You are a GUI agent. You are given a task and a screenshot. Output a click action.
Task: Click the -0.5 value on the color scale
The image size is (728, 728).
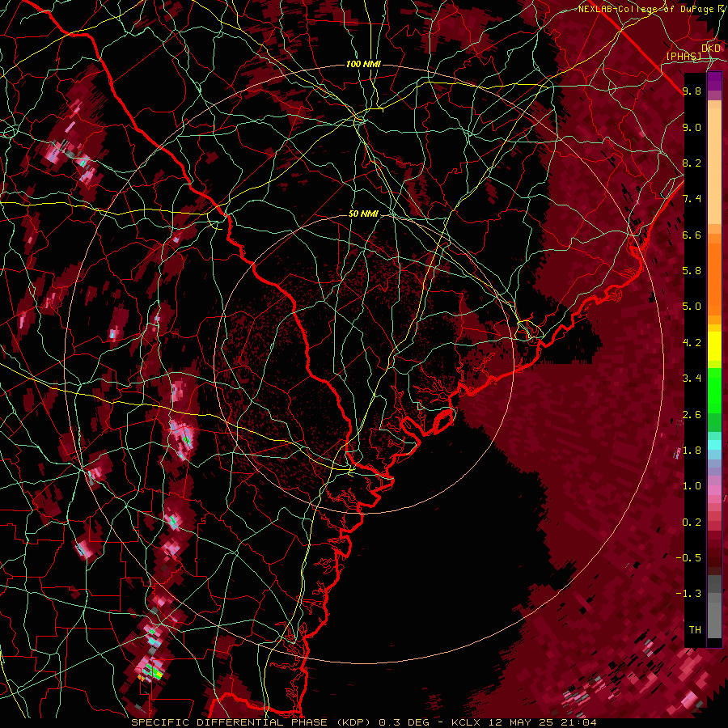point(688,558)
